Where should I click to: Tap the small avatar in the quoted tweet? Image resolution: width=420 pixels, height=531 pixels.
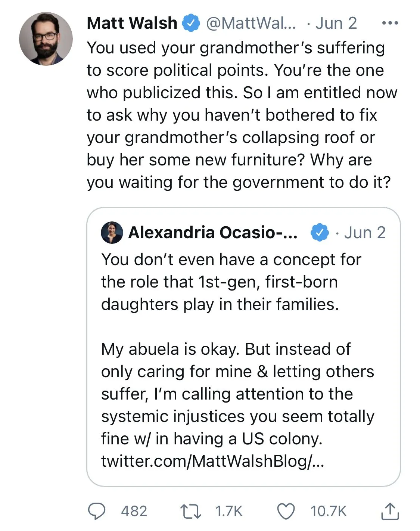click(112, 233)
